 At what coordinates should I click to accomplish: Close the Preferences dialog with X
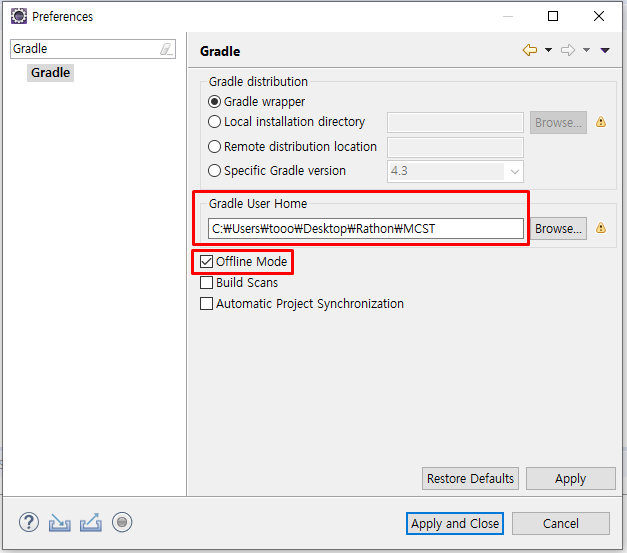599,16
